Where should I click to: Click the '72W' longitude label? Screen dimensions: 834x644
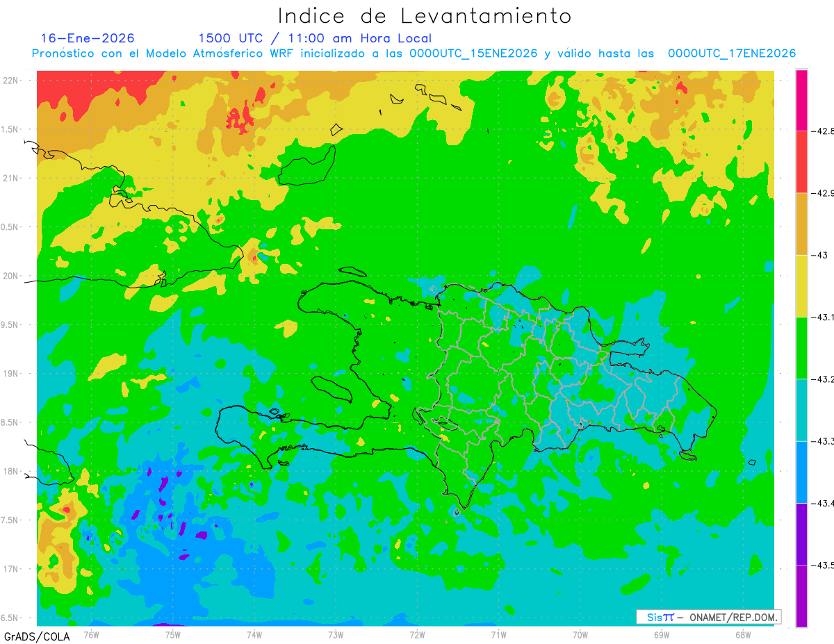pyautogui.click(x=417, y=634)
